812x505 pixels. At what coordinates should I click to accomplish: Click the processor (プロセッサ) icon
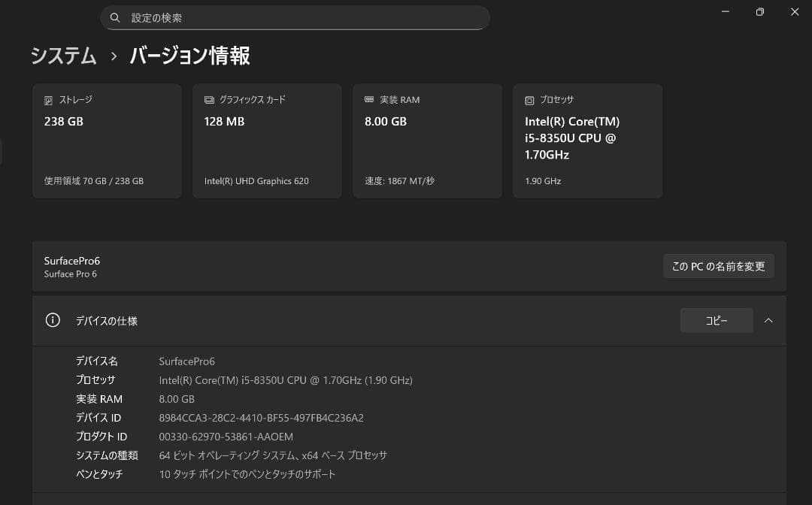point(529,99)
